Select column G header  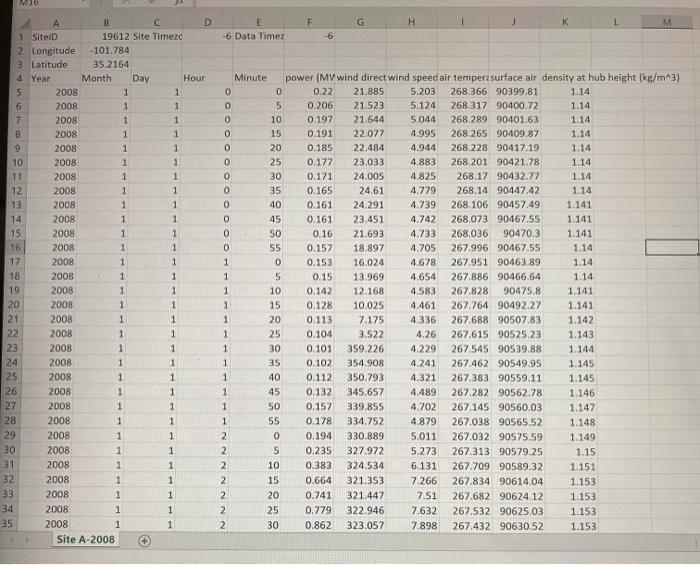360,22
